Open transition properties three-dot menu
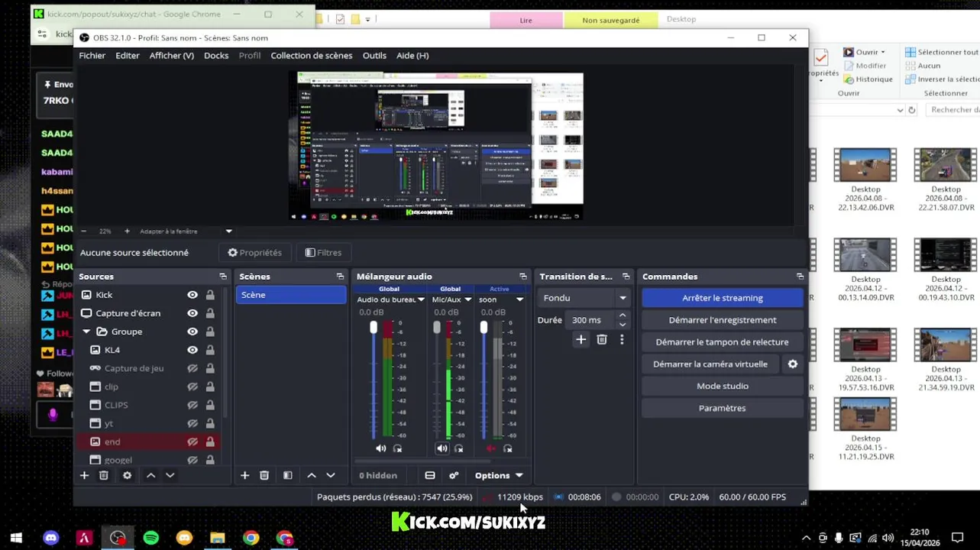Screen dimensions: 980x550 (x=622, y=339)
